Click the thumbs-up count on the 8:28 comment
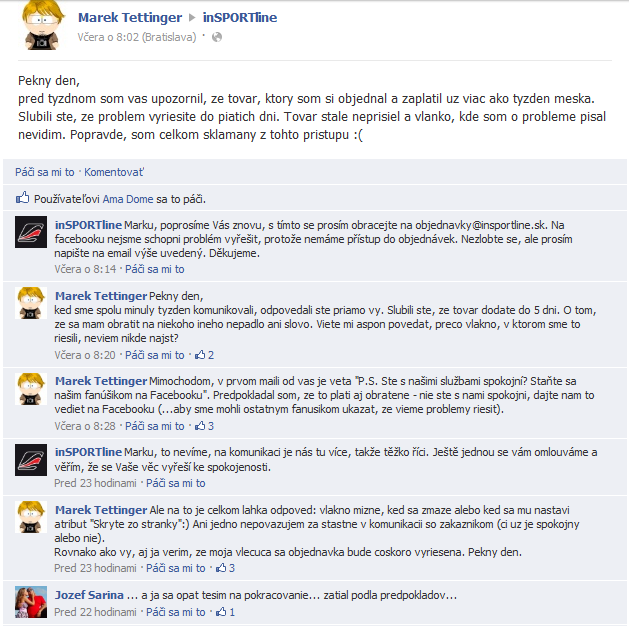Viewport: 629px width, 626px height. pyautogui.click(x=204, y=426)
